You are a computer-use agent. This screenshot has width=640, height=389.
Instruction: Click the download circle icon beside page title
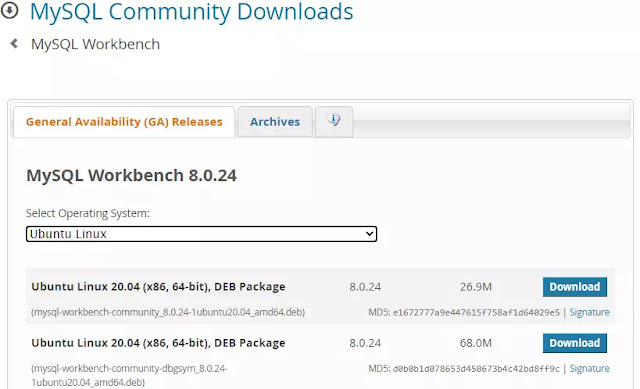[9, 10]
